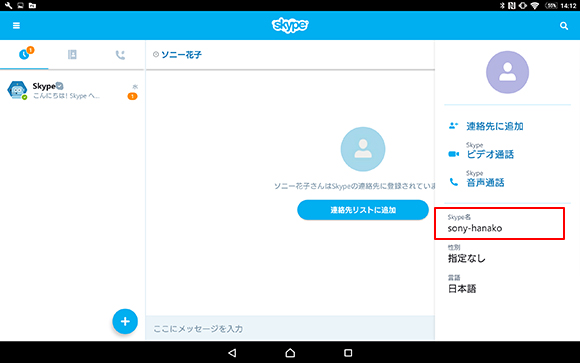Open Android recent apps overview
Image resolution: width=580 pixels, height=363 pixels.
click(348, 353)
